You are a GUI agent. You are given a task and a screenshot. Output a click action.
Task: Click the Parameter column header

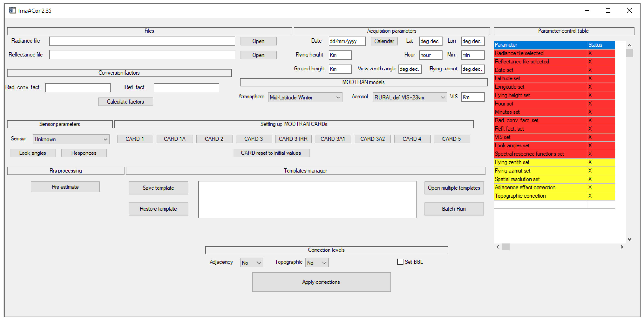coord(540,45)
